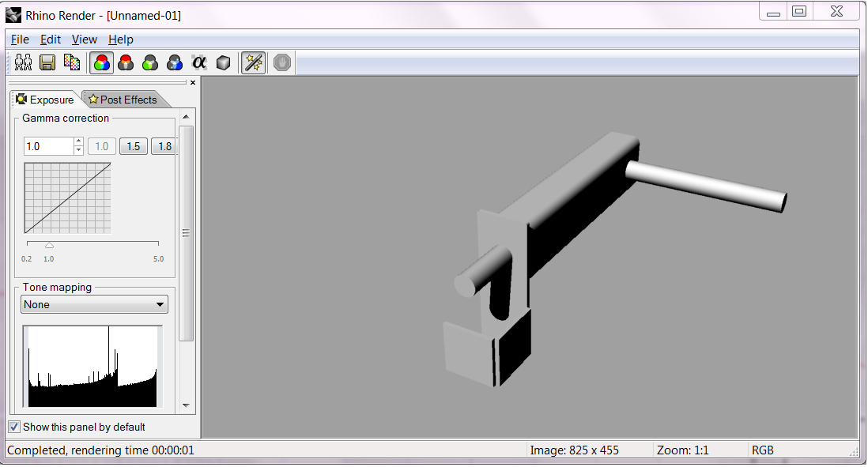The height and width of the screenshot is (467, 868).
Task: Click the 0.2 slider minimum label
Action: click(27, 259)
